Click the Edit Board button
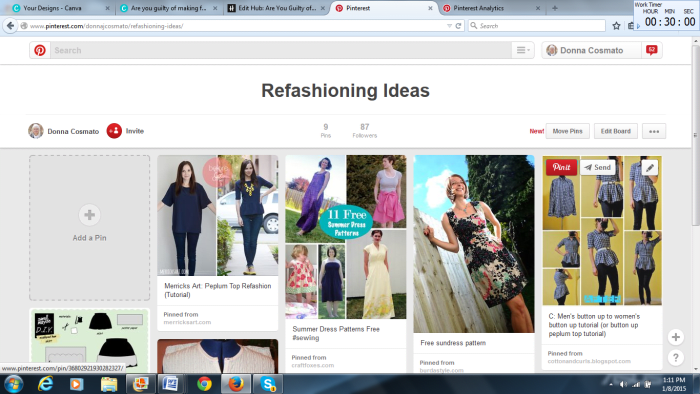This screenshot has width=700, height=394. pos(615,131)
